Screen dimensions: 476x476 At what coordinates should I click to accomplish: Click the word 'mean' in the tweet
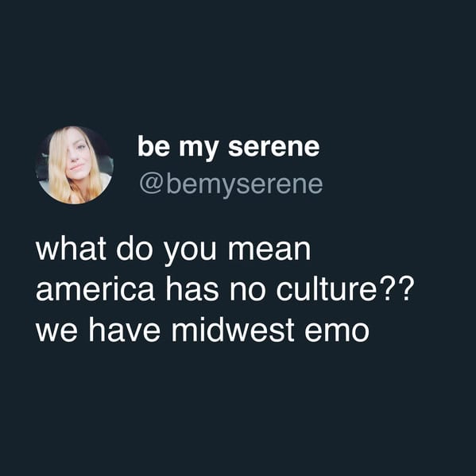269,251
